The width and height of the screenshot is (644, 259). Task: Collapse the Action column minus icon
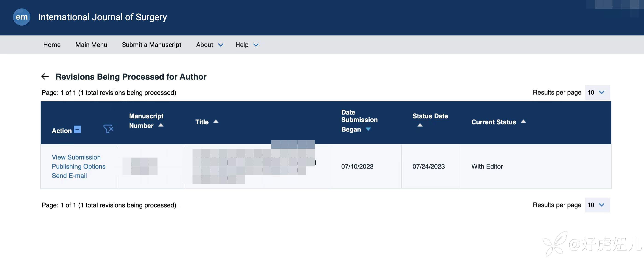[x=77, y=129]
